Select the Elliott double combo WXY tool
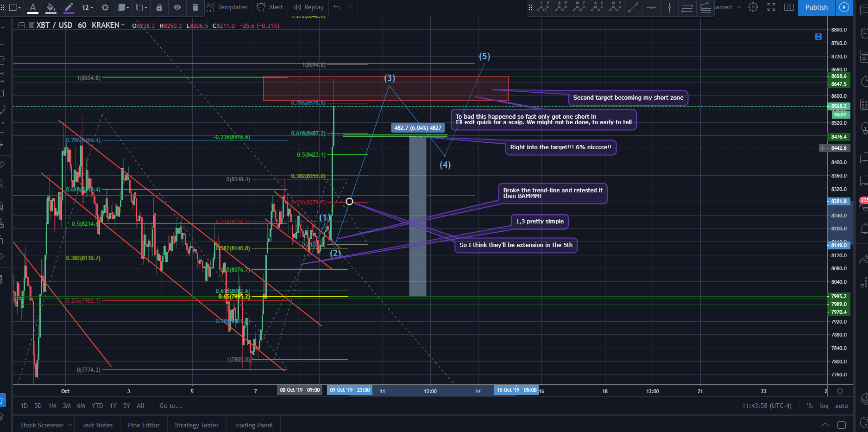Image resolution: width=868 pixels, height=432 pixels. pos(615,7)
